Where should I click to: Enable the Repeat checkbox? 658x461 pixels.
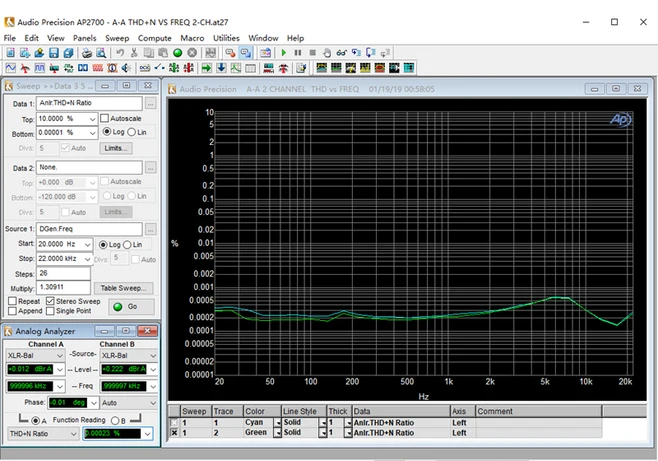click(x=13, y=301)
